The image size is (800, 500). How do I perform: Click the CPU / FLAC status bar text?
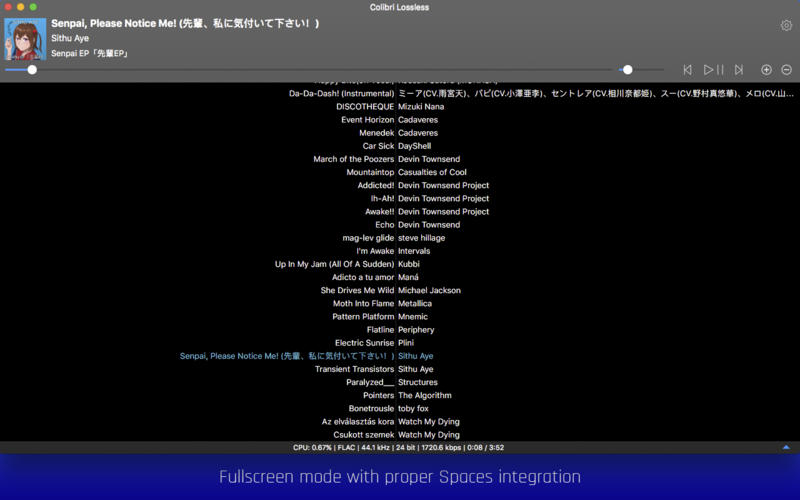pos(398,447)
